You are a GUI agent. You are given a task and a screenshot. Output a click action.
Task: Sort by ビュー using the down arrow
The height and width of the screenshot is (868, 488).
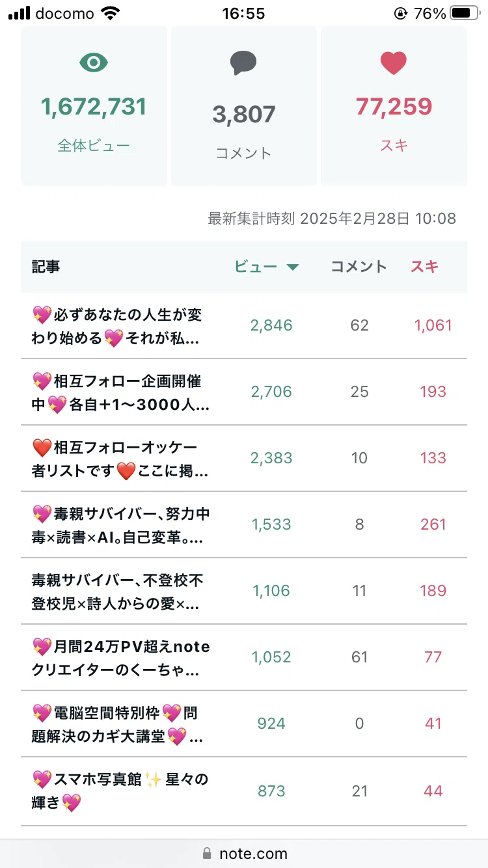coord(293,267)
